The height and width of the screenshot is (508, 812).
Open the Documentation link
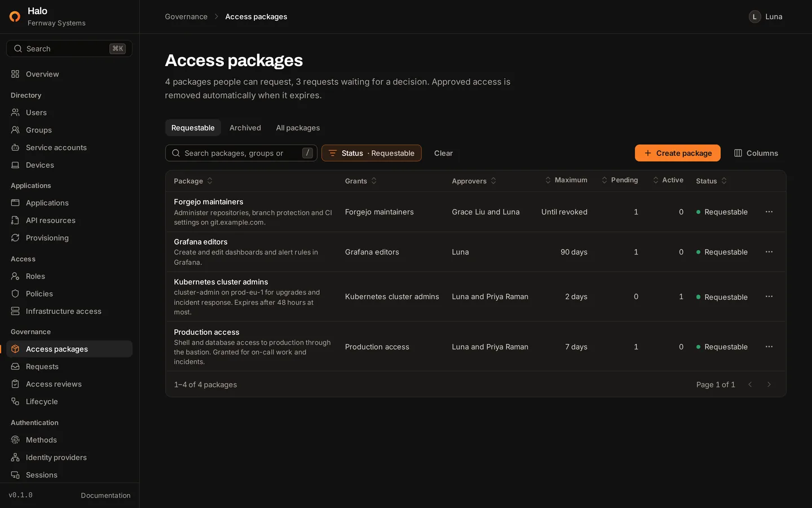click(105, 496)
